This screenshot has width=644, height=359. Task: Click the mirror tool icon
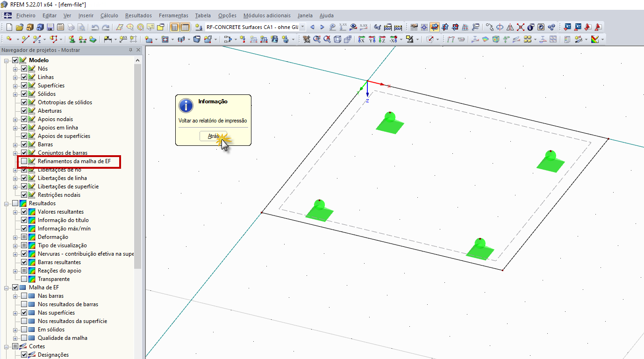(510, 27)
